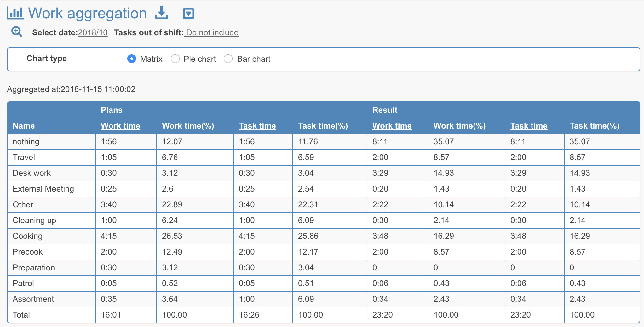Click the 'Tasks out of shift:' label

149,32
